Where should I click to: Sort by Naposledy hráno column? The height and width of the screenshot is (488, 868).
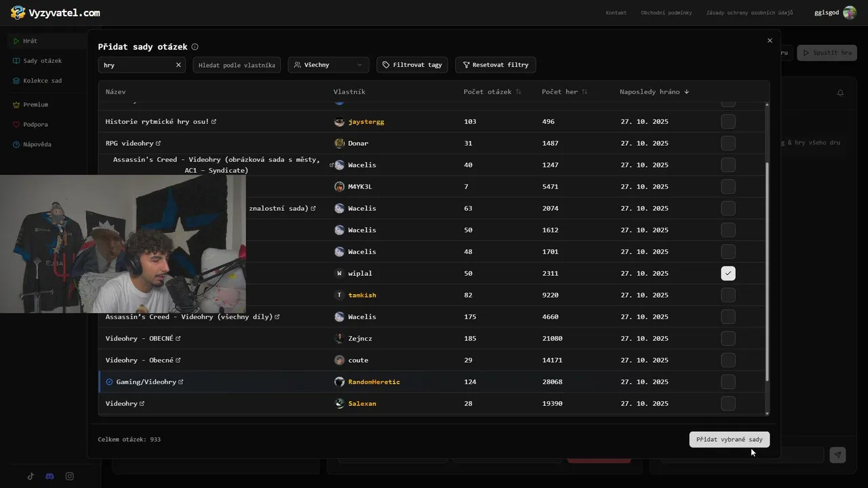pyautogui.click(x=654, y=92)
